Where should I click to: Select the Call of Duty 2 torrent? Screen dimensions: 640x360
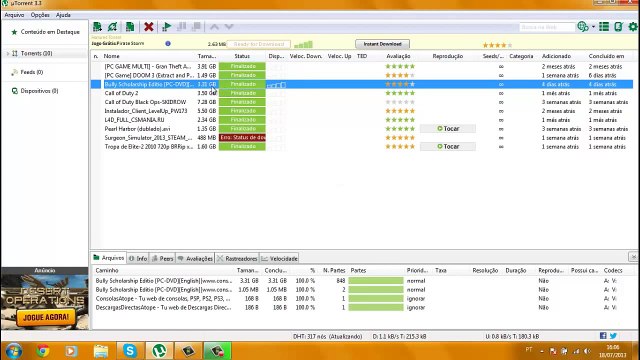click(x=362, y=93)
